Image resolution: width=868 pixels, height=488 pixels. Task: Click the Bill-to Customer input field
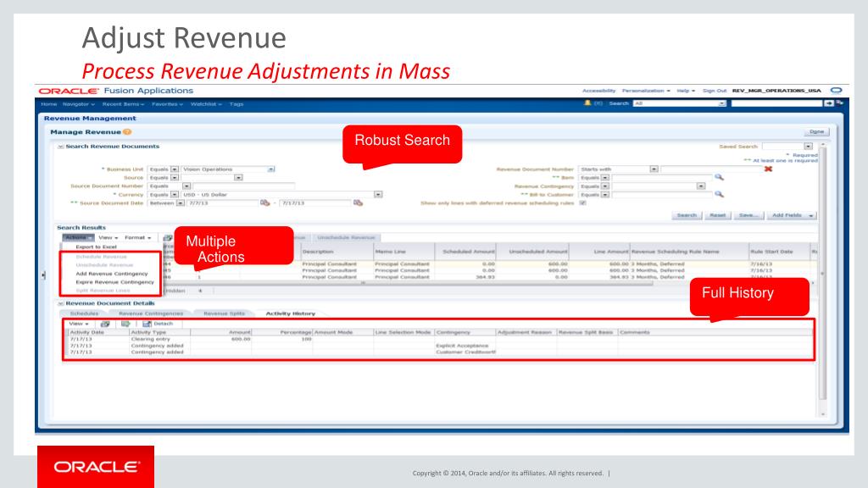click(x=662, y=195)
